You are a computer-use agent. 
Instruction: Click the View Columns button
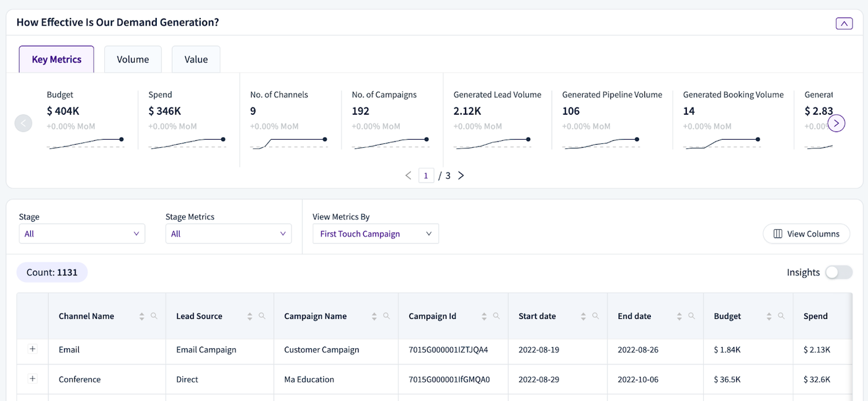coord(807,234)
